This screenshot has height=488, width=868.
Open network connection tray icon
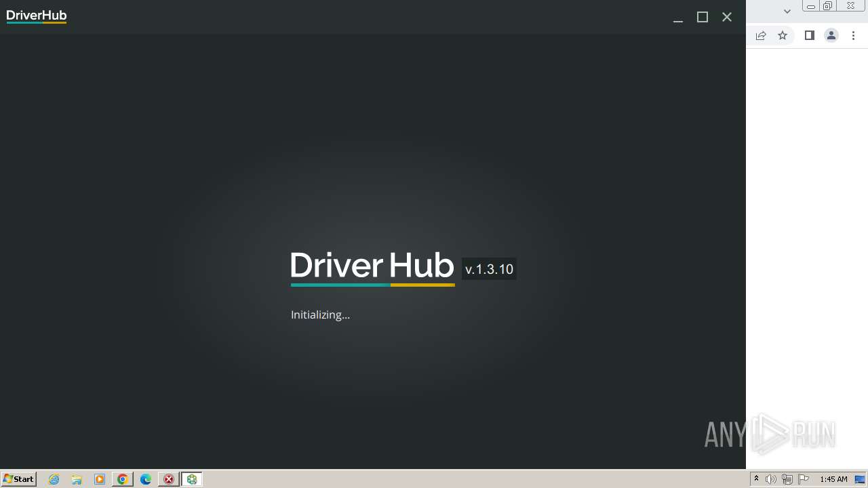(x=787, y=479)
